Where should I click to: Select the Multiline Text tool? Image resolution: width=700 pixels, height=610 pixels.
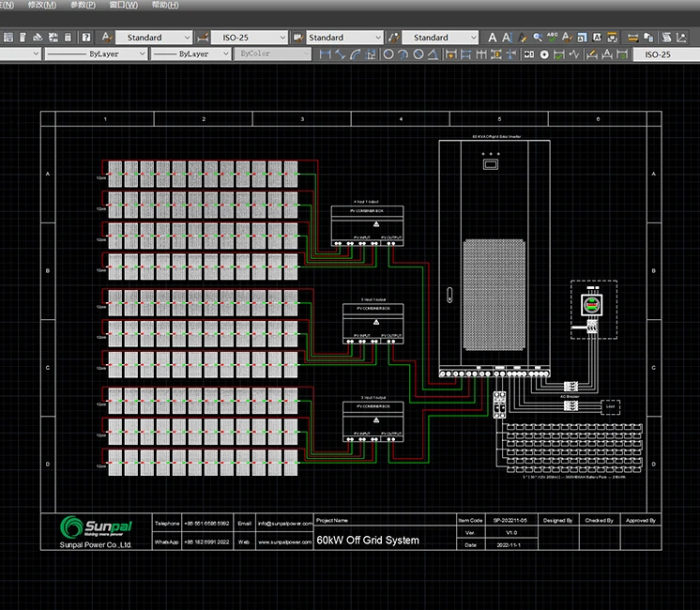[x=492, y=37]
